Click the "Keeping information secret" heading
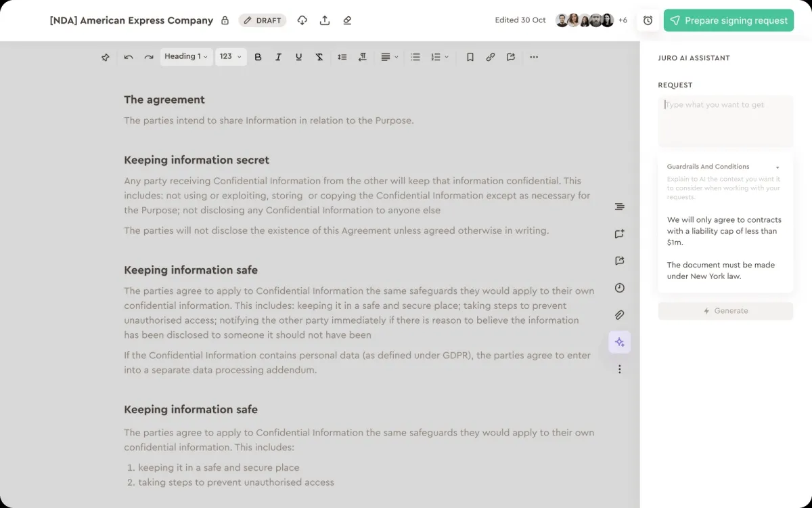Image resolution: width=812 pixels, height=508 pixels. tap(196, 160)
